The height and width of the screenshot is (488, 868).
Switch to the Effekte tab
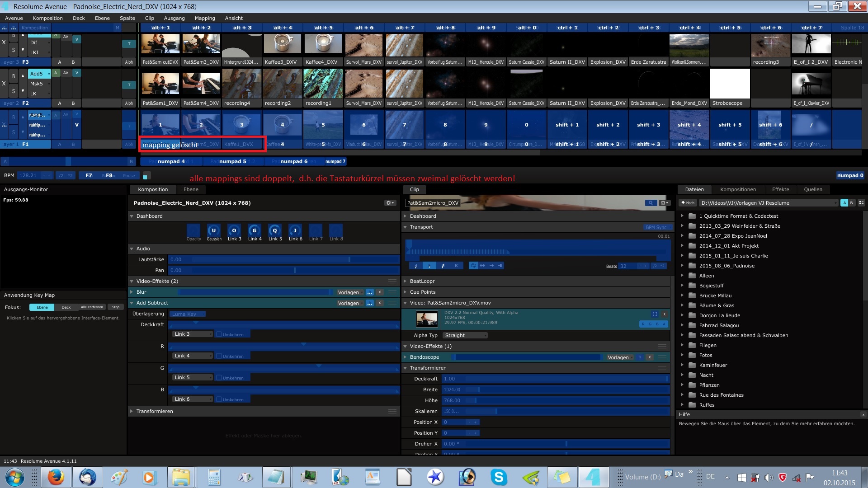coord(780,189)
